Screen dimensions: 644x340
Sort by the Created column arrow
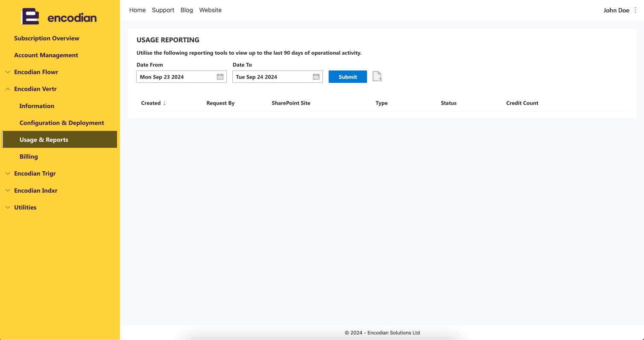tap(164, 103)
